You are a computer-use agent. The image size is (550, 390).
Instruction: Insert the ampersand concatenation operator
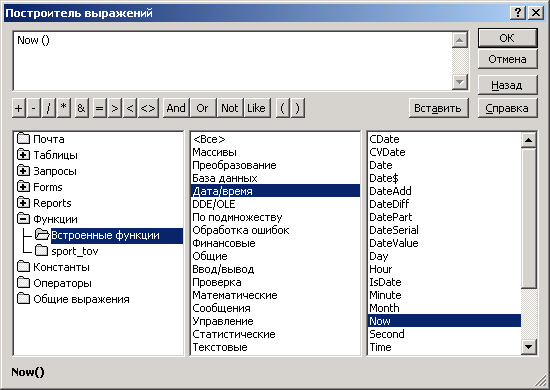coord(81,108)
